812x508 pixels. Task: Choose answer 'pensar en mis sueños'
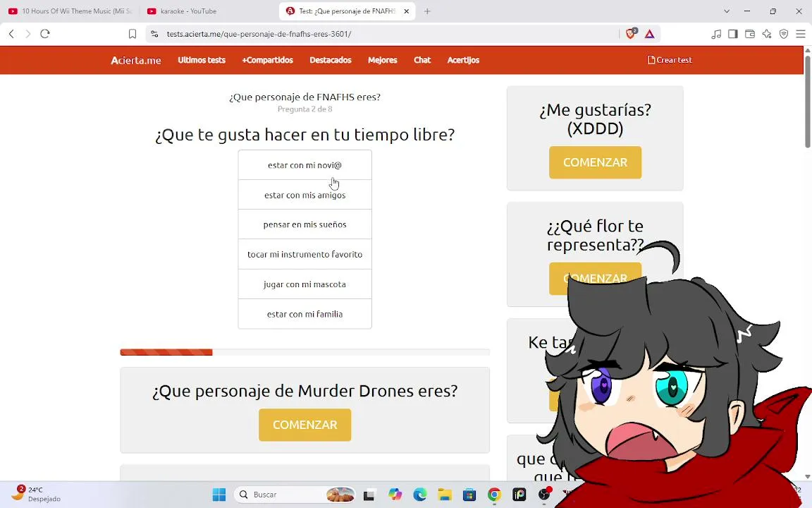305,224
